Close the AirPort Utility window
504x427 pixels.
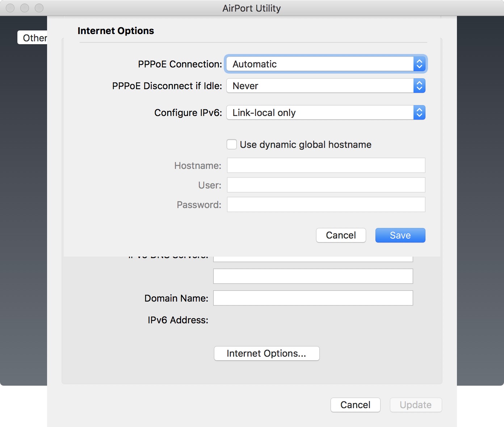10,8
